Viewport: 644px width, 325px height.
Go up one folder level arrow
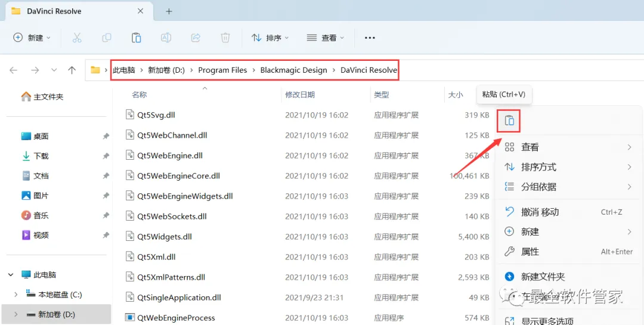click(x=72, y=70)
